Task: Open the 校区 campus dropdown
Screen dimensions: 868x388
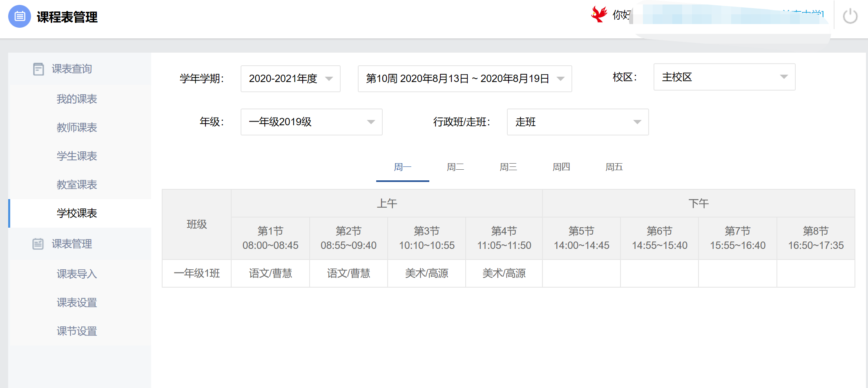Action: pyautogui.click(x=724, y=77)
